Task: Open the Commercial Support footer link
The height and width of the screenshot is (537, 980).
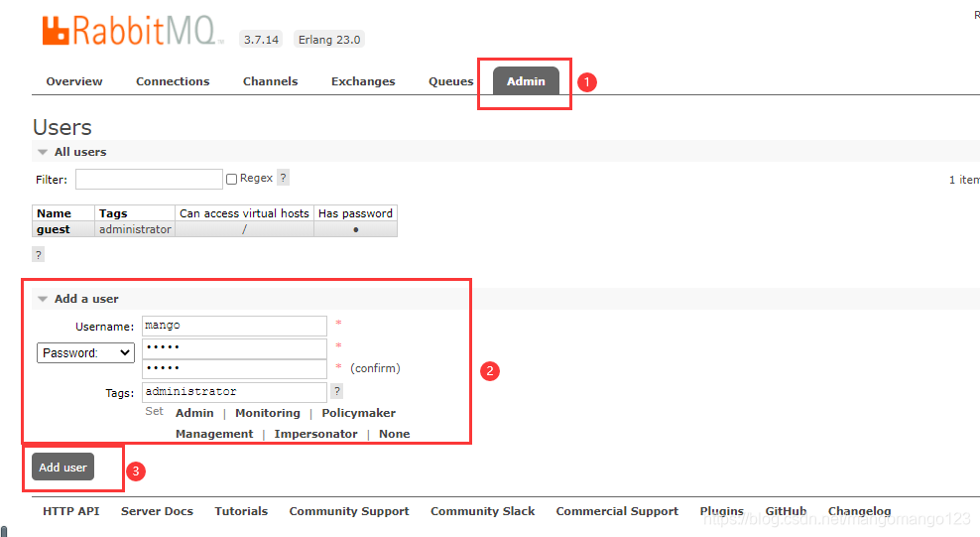Action: pos(617,511)
